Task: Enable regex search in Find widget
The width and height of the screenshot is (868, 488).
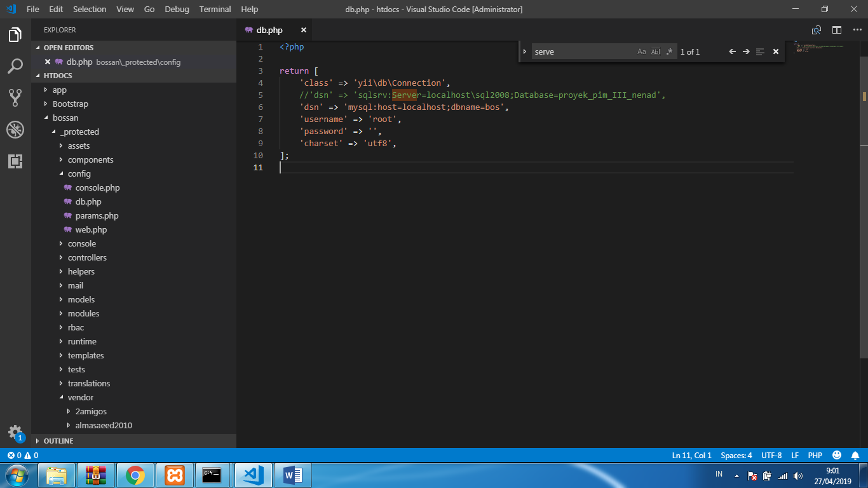Action: (x=668, y=51)
